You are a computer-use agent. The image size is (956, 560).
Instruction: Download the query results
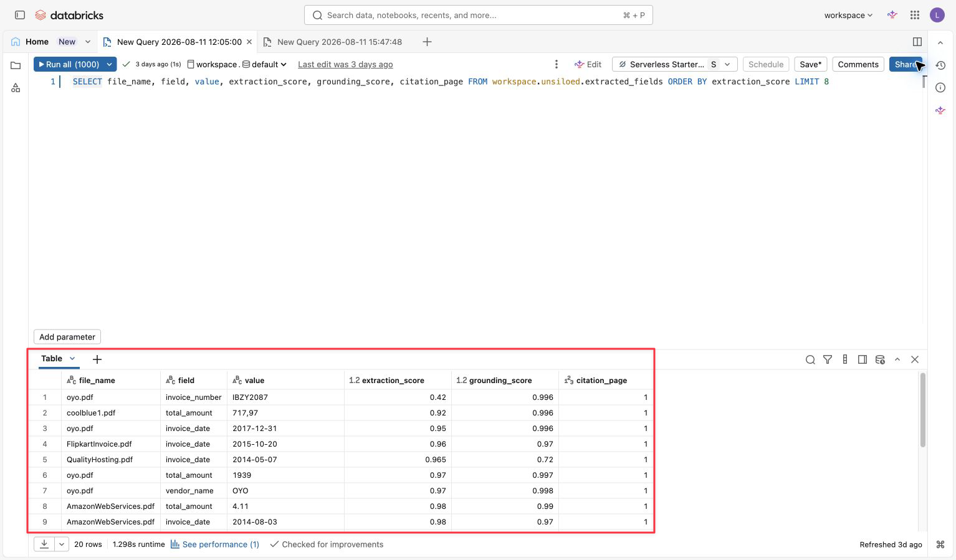[x=44, y=544]
